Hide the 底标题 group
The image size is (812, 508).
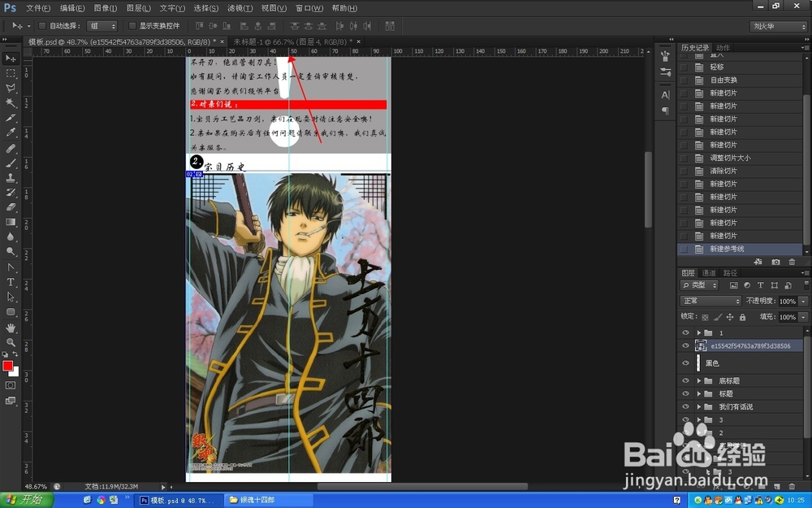685,380
